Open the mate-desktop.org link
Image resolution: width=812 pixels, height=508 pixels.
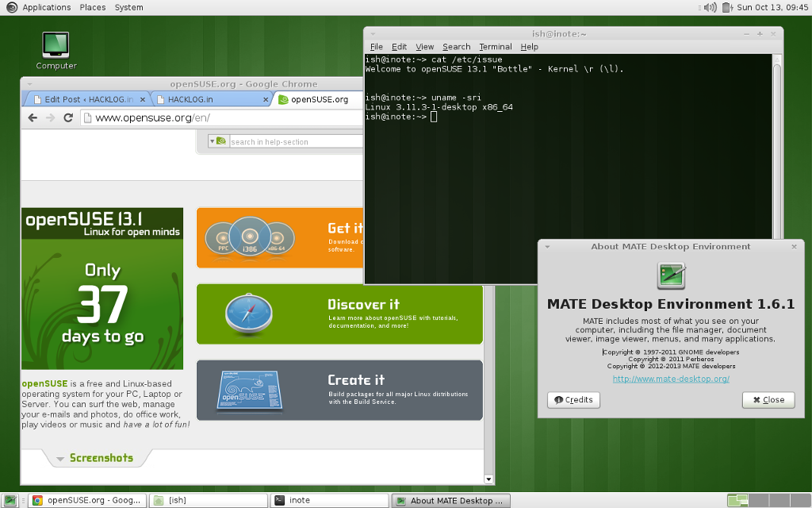[x=671, y=379]
